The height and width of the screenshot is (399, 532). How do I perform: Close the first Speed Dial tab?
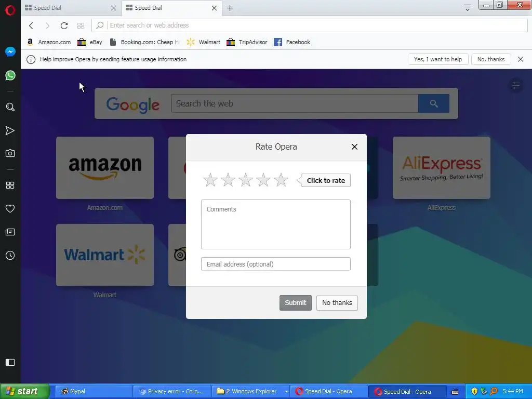pyautogui.click(x=113, y=8)
